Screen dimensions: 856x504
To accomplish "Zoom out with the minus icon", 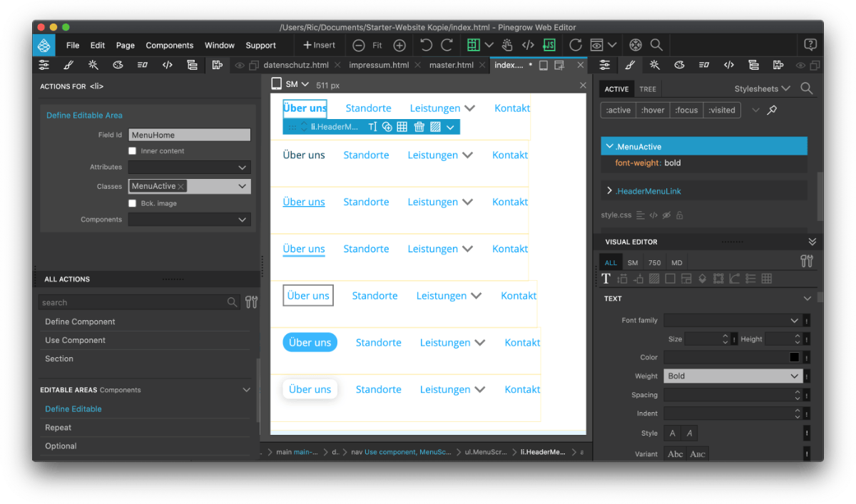I will 359,45.
